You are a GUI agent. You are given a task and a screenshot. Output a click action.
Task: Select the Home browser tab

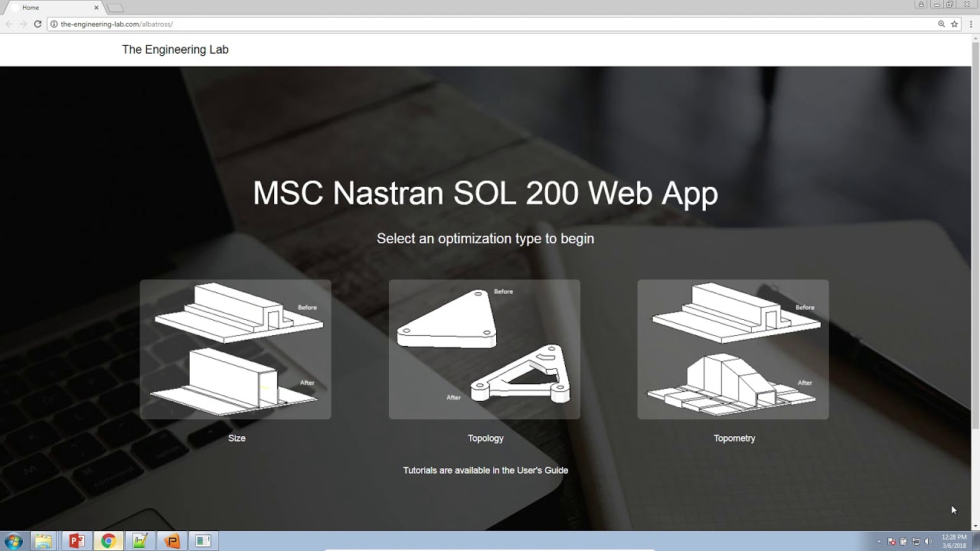coord(54,8)
